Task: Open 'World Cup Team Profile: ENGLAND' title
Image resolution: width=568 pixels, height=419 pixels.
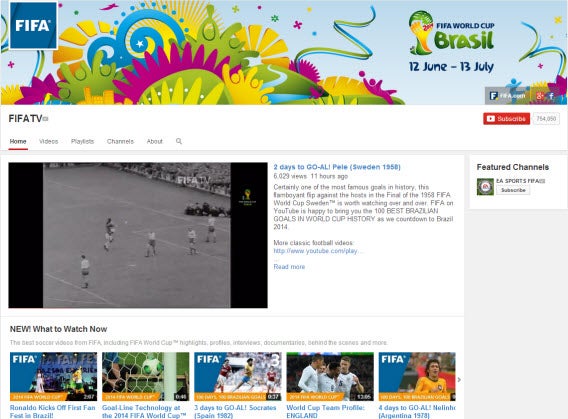Action: pyautogui.click(x=326, y=411)
